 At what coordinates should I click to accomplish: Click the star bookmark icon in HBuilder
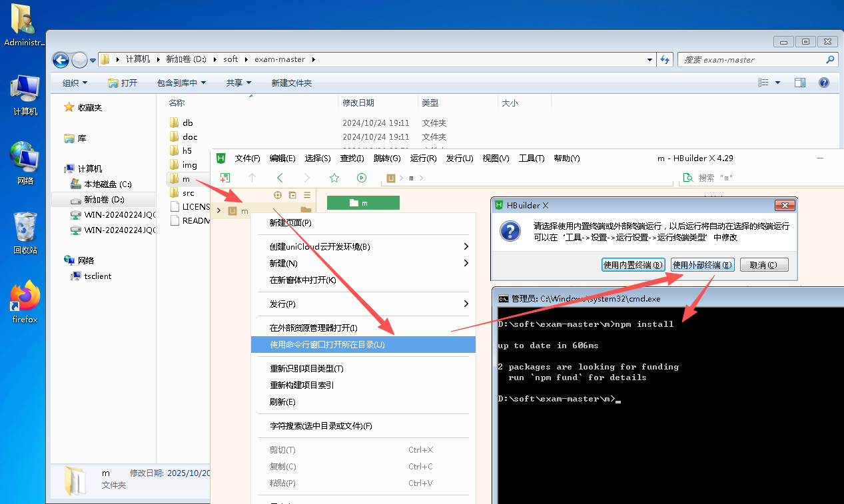pyautogui.click(x=334, y=178)
